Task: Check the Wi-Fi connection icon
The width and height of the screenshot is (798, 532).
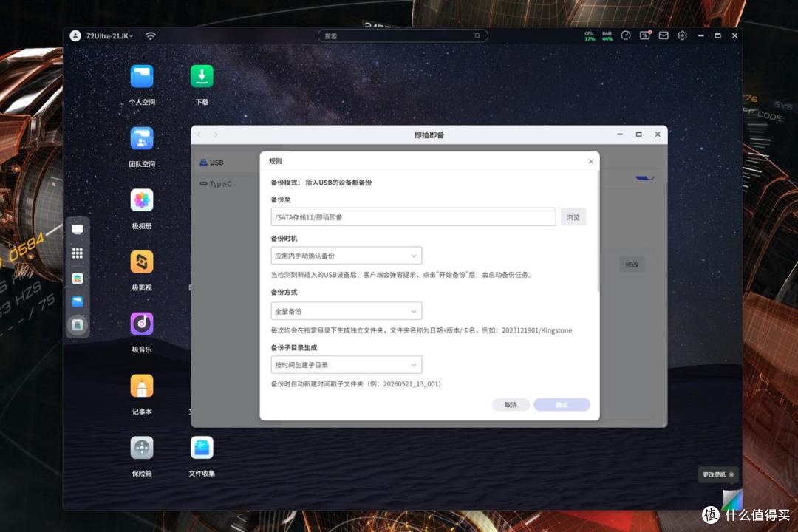Action: tap(150, 35)
